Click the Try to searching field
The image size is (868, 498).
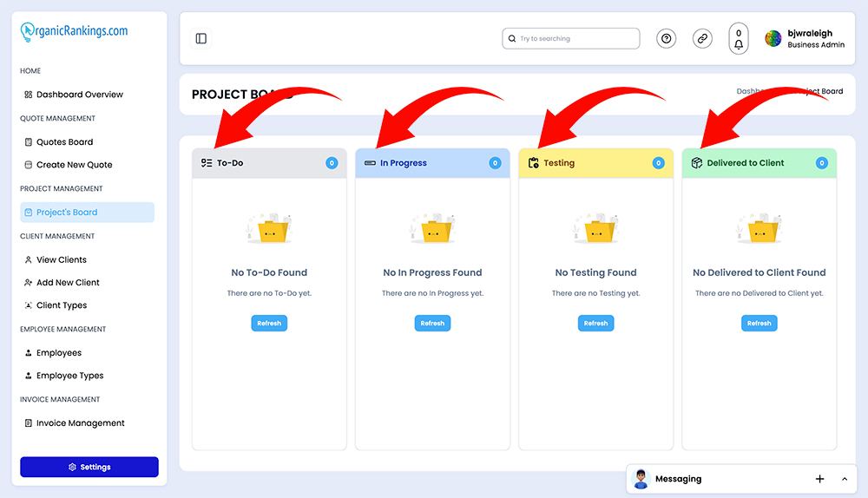point(571,39)
